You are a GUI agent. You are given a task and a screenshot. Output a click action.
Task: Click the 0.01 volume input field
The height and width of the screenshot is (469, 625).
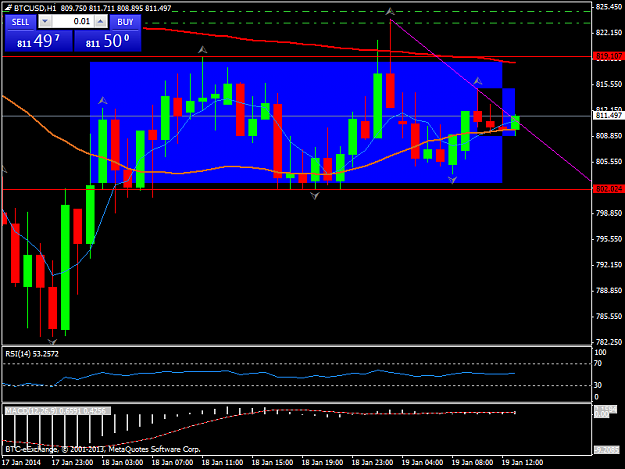(x=73, y=22)
